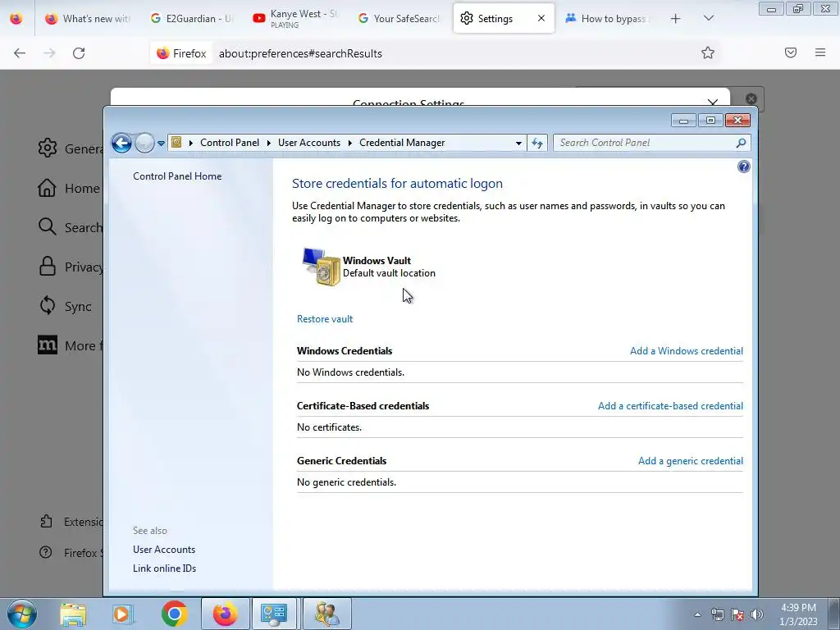This screenshot has width=840, height=630.
Task: Open recent pages dropdown beside navigation arrows
Action: [x=161, y=144]
